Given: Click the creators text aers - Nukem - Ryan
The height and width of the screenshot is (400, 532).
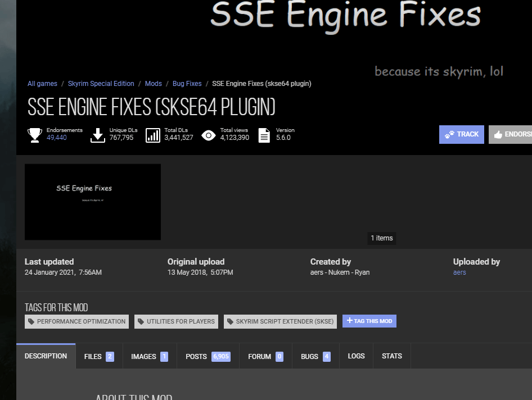Looking at the screenshot, I should coord(340,272).
